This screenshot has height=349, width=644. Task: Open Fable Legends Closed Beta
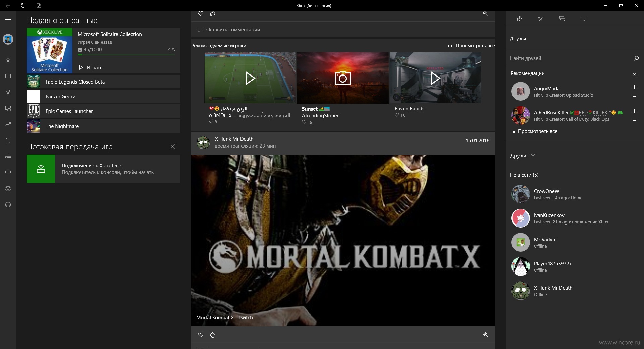pos(104,82)
